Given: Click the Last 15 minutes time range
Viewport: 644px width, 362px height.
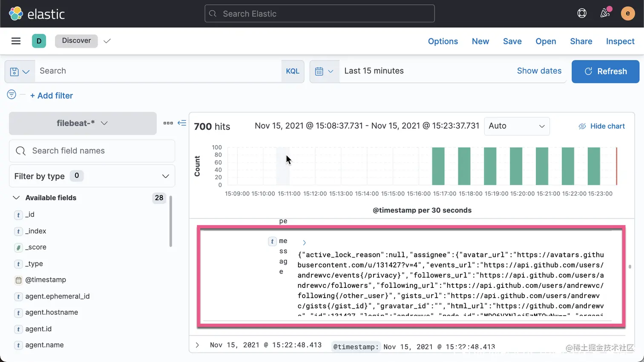Looking at the screenshot, I should click(x=374, y=71).
